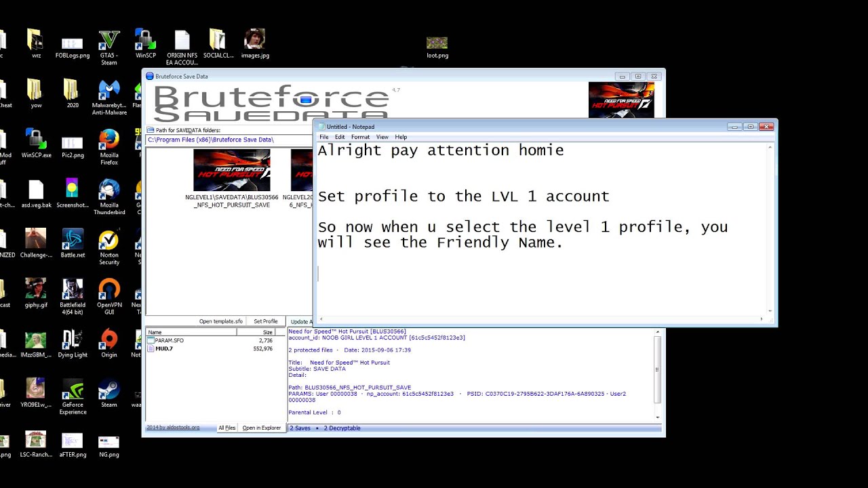
Task: Open the SOCIALCL... desktop folder
Action: point(218,44)
